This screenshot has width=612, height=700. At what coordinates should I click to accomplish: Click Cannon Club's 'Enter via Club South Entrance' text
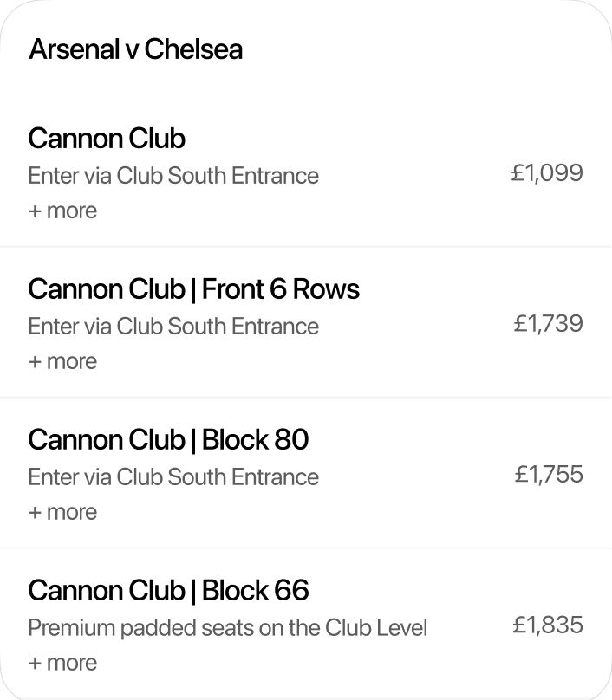pyautogui.click(x=173, y=176)
